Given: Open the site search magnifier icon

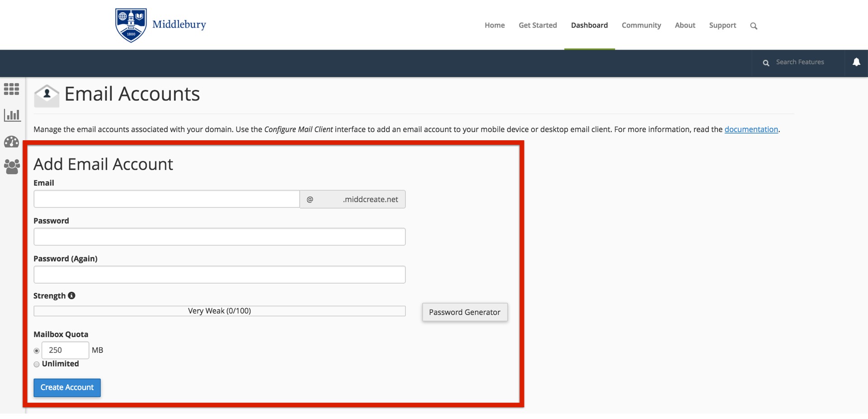Looking at the screenshot, I should 753,26.
